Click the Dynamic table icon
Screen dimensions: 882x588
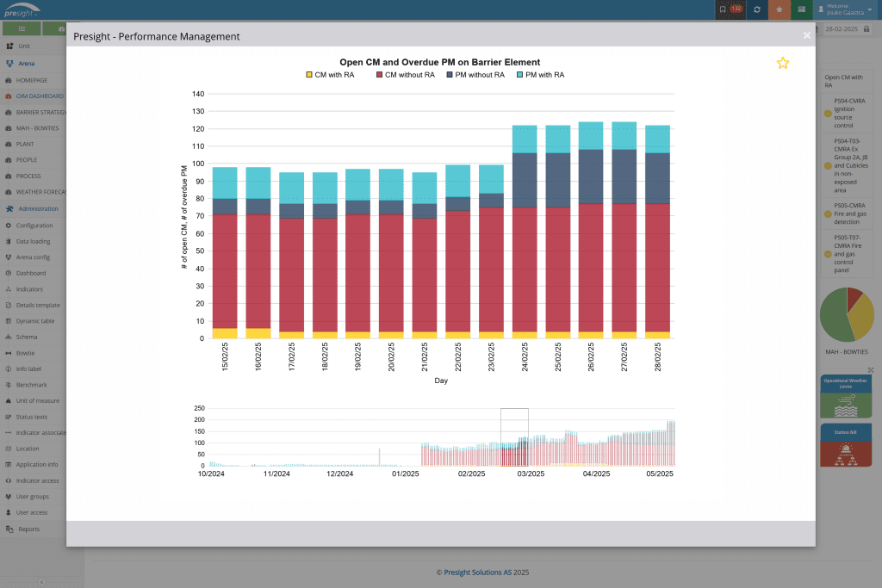[9, 321]
